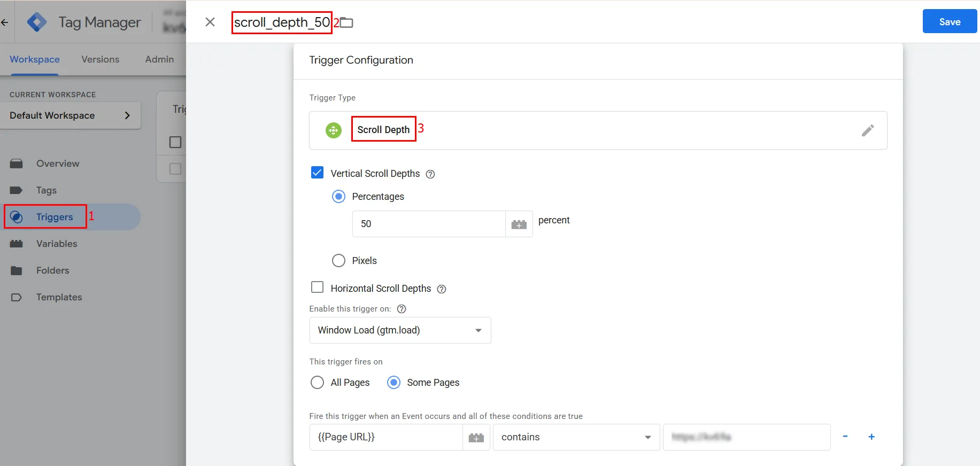This screenshot has width=980, height=466.
Task: Expand the Default Workspace selector
Action: 70,115
